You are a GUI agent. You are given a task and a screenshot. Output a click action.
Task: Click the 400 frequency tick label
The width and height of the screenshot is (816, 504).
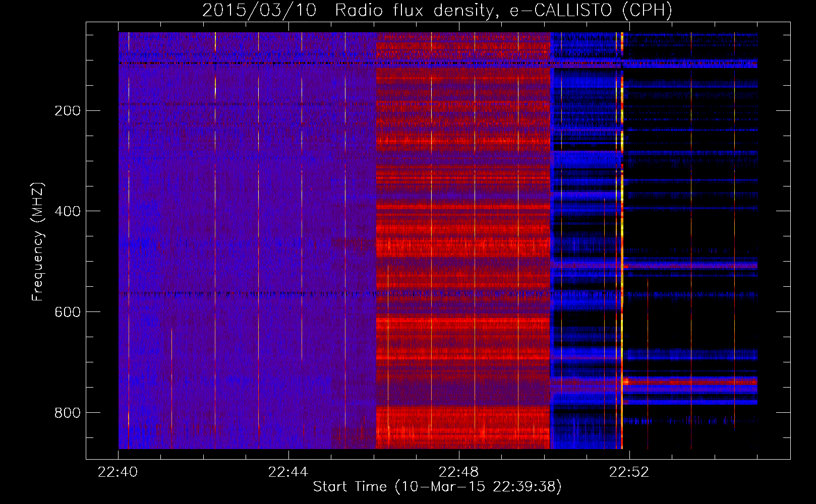click(x=68, y=211)
